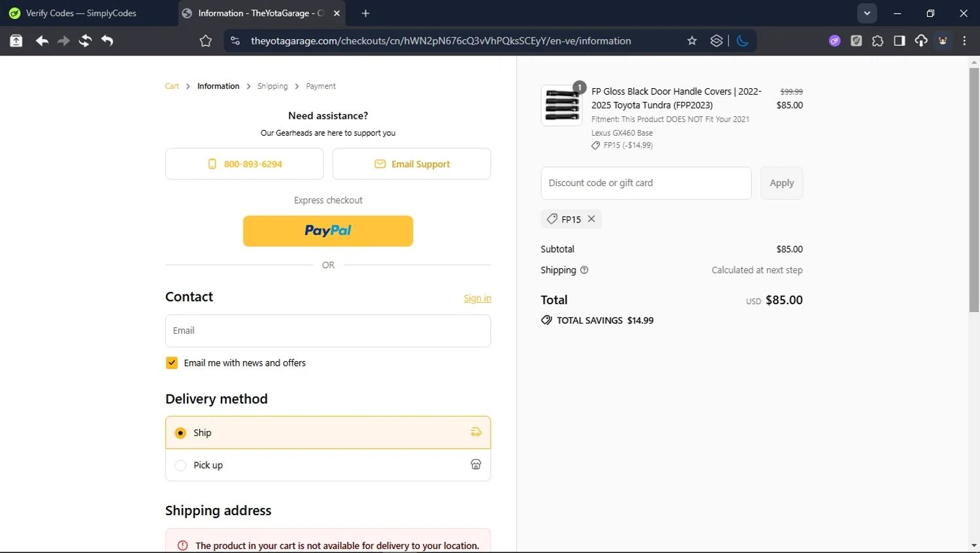980x553 pixels.
Task: Remove the FP15 discount code
Action: coord(591,219)
